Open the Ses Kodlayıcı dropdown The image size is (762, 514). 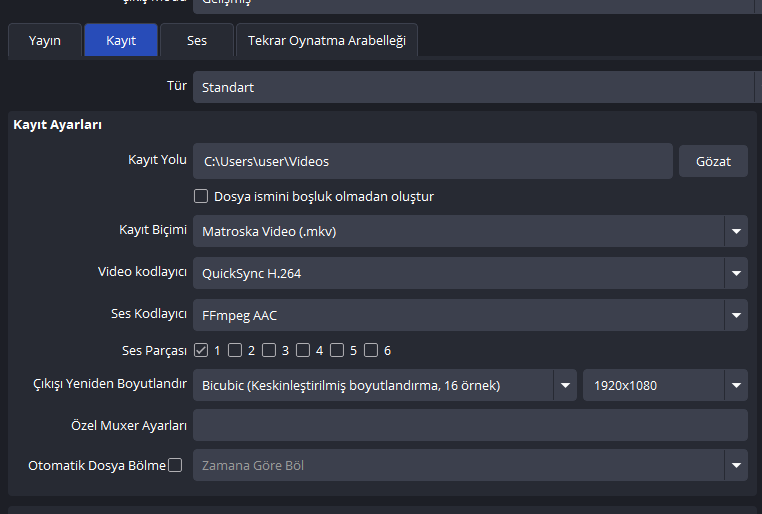[x=470, y=315]
